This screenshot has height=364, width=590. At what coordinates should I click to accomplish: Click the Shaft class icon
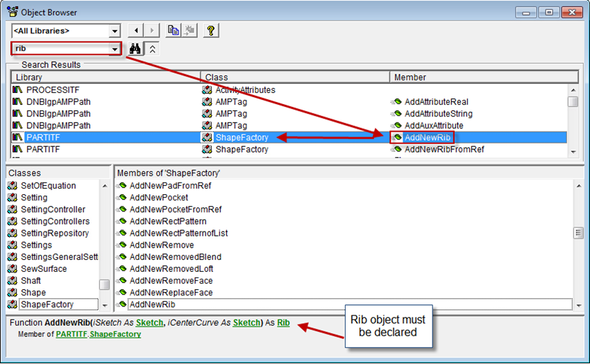tap(12, 281)
